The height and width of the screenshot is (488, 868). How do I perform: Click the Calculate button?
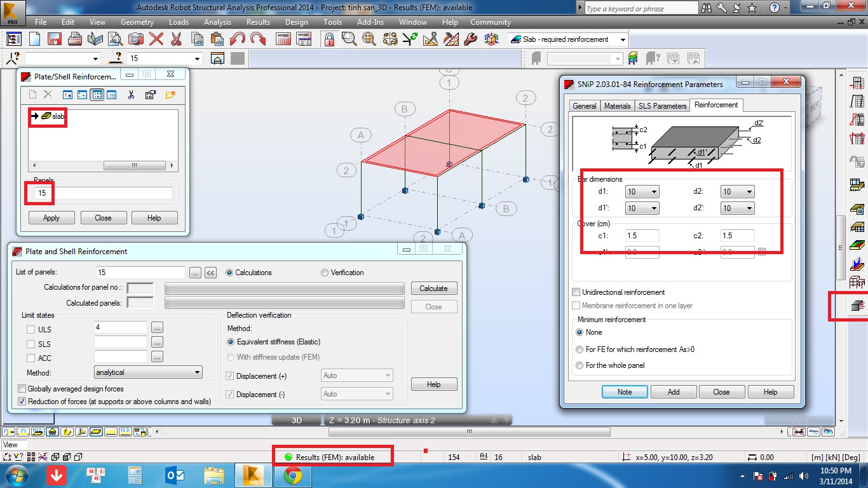[433, 288]
